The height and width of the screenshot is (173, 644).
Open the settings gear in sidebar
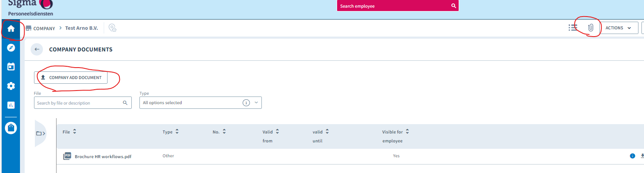tap(11, 86)
